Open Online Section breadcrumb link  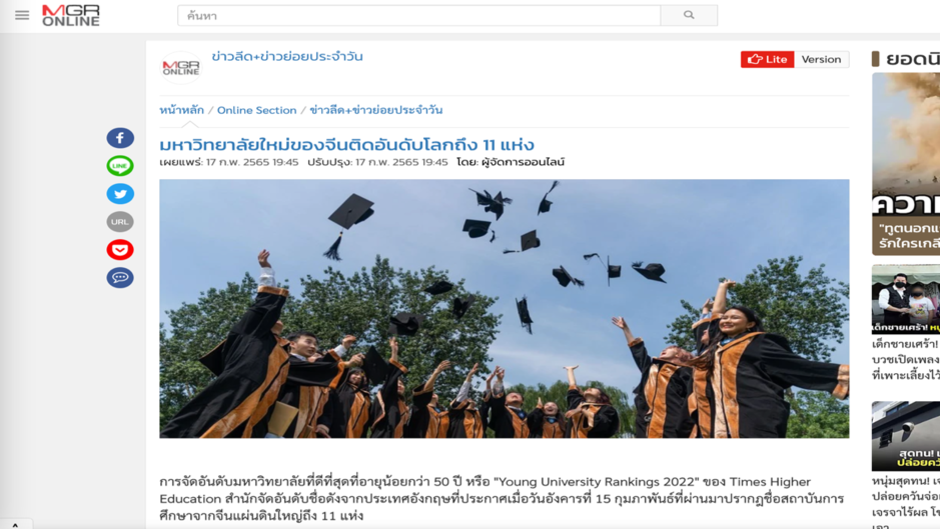257,110
